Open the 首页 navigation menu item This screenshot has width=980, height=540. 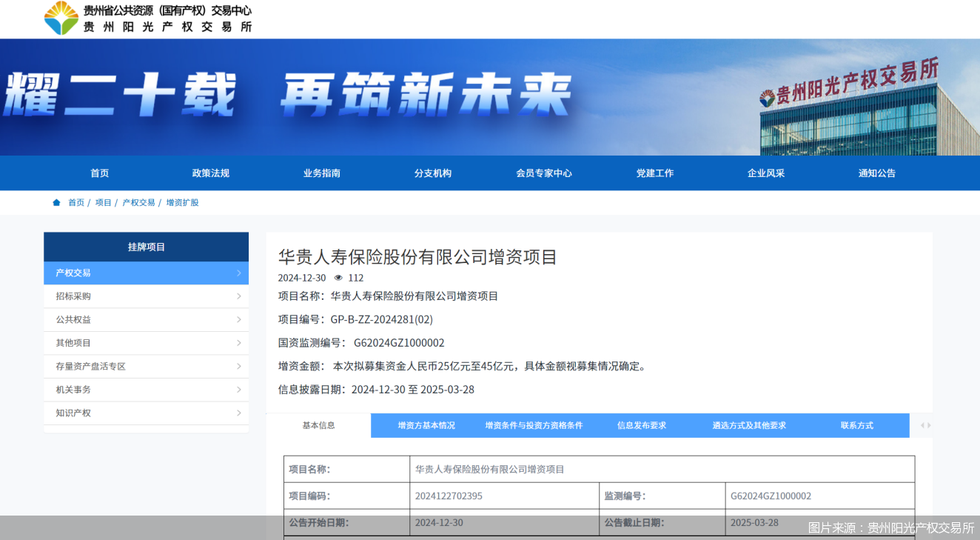pyautogui.click(x=100, y=173)
